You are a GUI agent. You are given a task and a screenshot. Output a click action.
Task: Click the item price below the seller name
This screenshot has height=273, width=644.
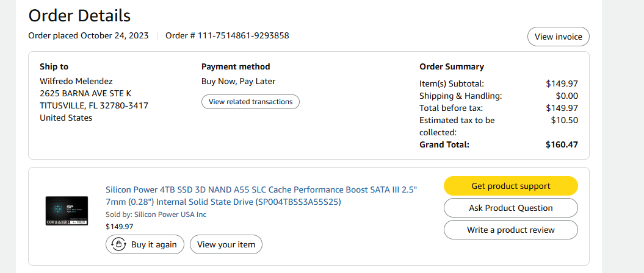click(x=119, y=226)
